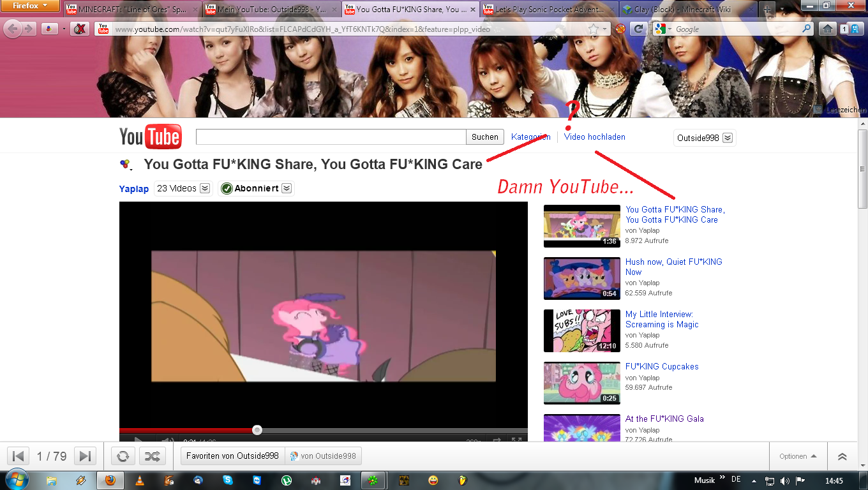
Task: Open the Outside998 account dropdown
Action: click(705, 138)
